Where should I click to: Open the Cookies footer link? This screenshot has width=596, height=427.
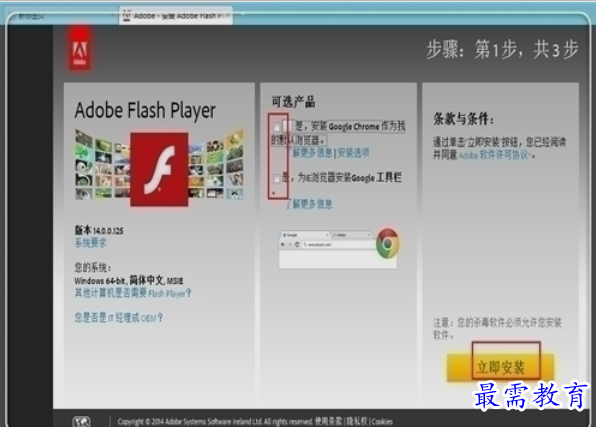click(382, 421)
